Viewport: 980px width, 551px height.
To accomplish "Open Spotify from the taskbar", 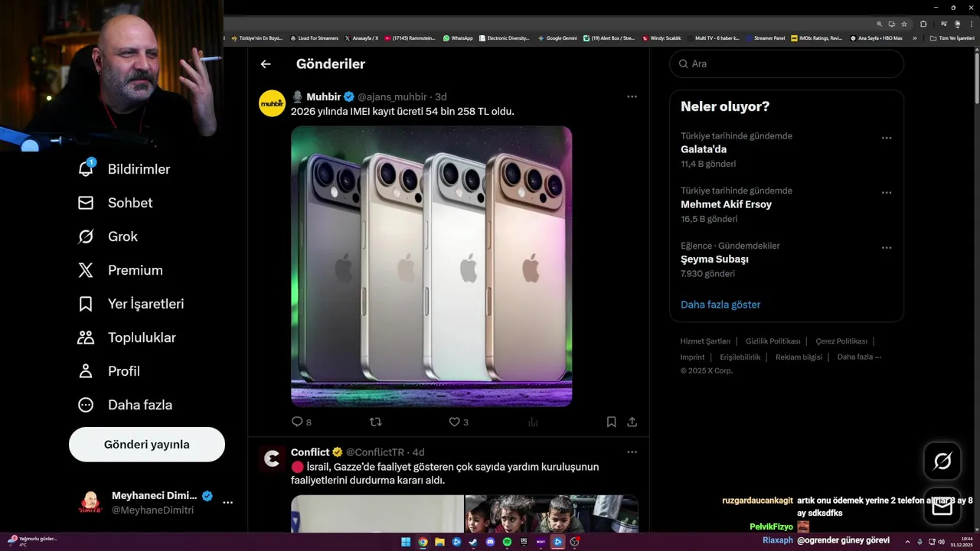I will click(x=507, y=542).
